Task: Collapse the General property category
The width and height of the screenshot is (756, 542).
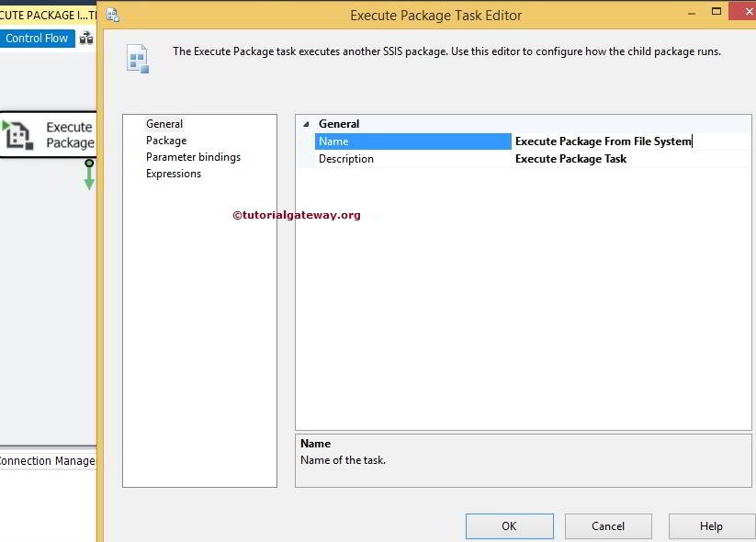Action: (306, 124)
